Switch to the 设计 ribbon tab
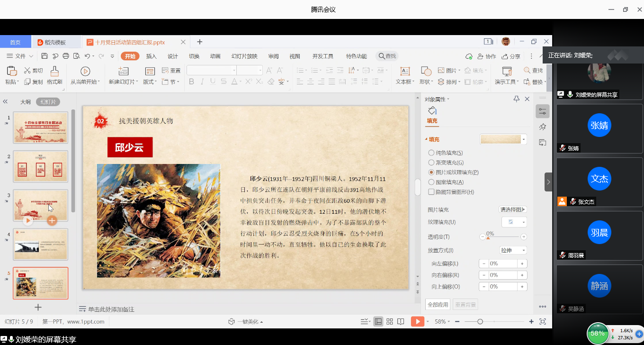The height and width of the screenshot is (345, 644). click(173, 56)
